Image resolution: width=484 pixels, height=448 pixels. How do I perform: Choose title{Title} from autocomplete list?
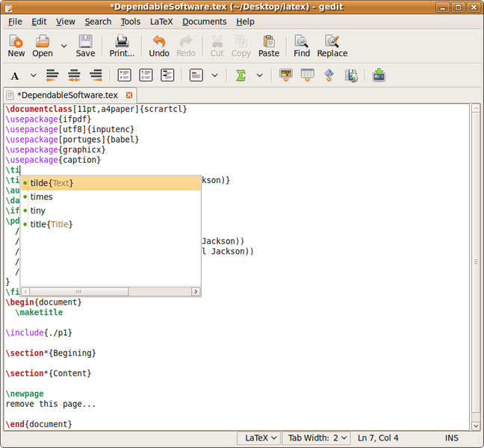coord(52,224)
